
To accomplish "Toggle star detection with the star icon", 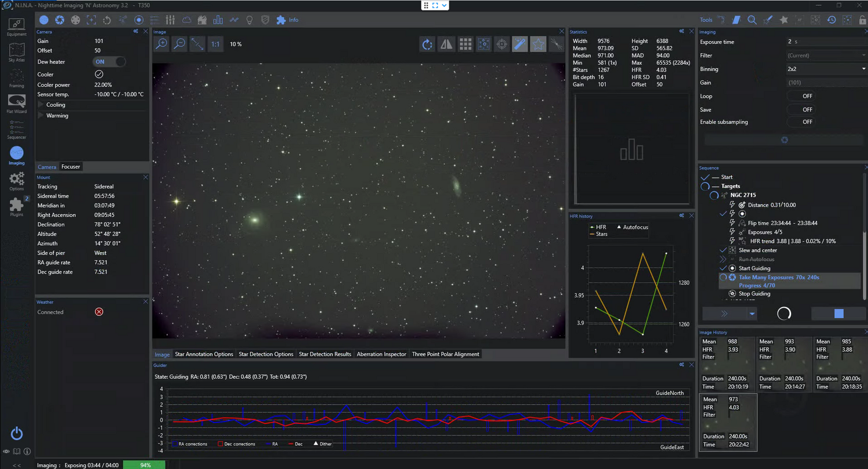I will pos(538,44).
